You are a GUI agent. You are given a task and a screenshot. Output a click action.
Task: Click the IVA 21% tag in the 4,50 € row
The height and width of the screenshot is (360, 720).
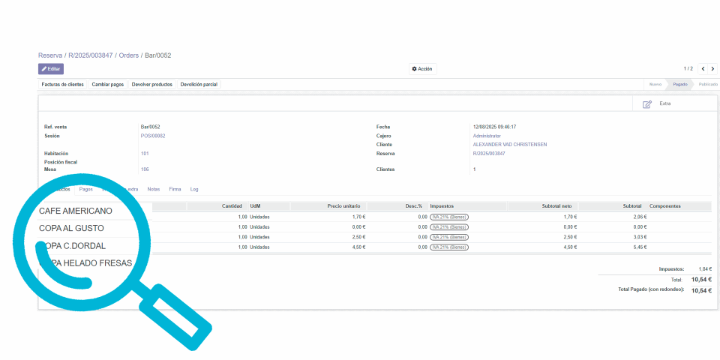point(449,247)
